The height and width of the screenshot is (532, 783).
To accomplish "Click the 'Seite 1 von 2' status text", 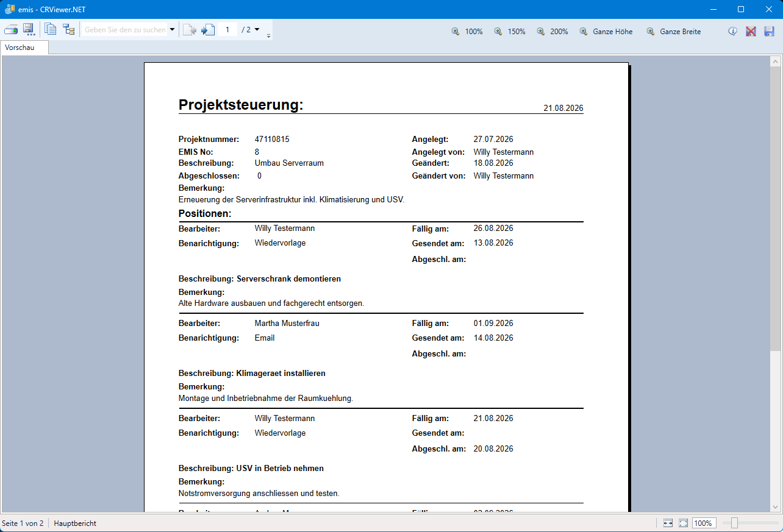I will 23,523.
